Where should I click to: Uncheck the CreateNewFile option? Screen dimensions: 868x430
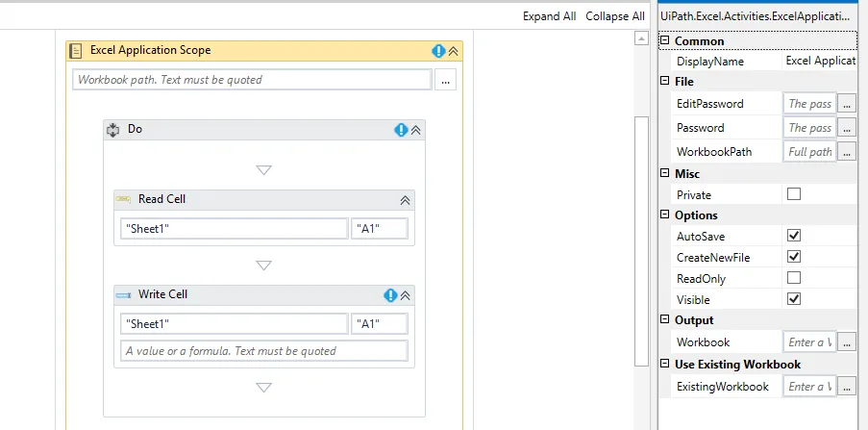pos(794,257)
